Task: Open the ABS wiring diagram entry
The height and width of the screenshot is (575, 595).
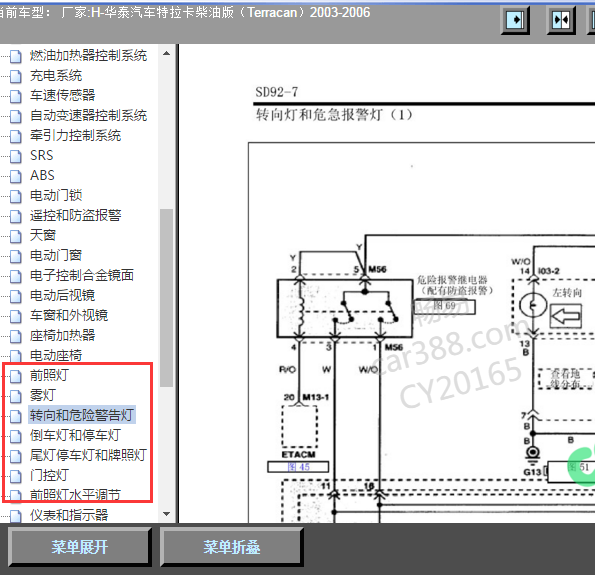Action: coord(42,175)
